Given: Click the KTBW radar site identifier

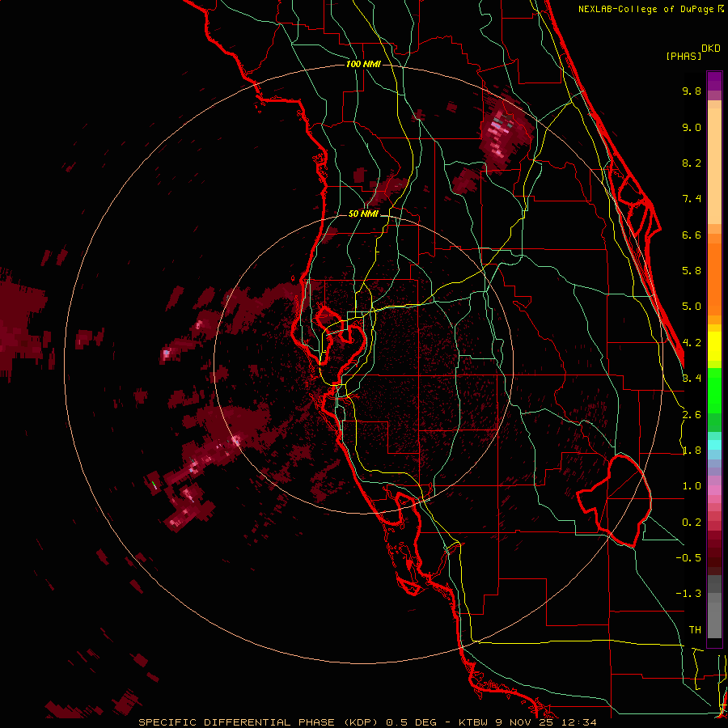Looking at the screenshot, I should pyautogui.click(x=474, y=722).
